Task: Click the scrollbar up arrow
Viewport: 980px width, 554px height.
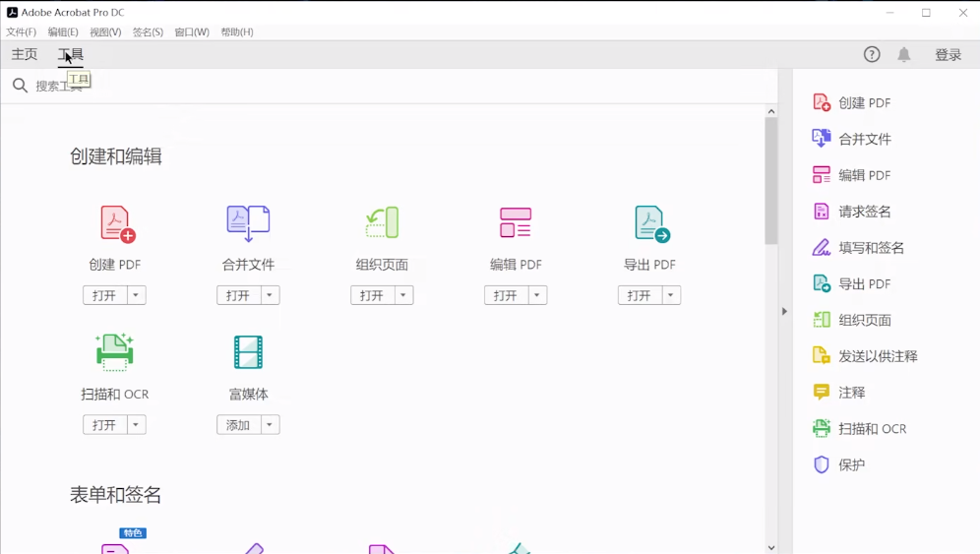Action: [x=771, y=111]
